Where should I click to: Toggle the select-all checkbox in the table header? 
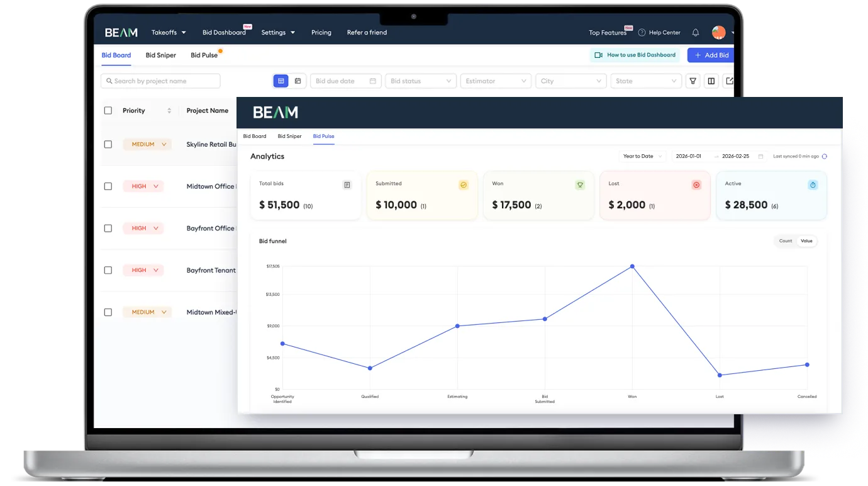(x=108, y=111)
